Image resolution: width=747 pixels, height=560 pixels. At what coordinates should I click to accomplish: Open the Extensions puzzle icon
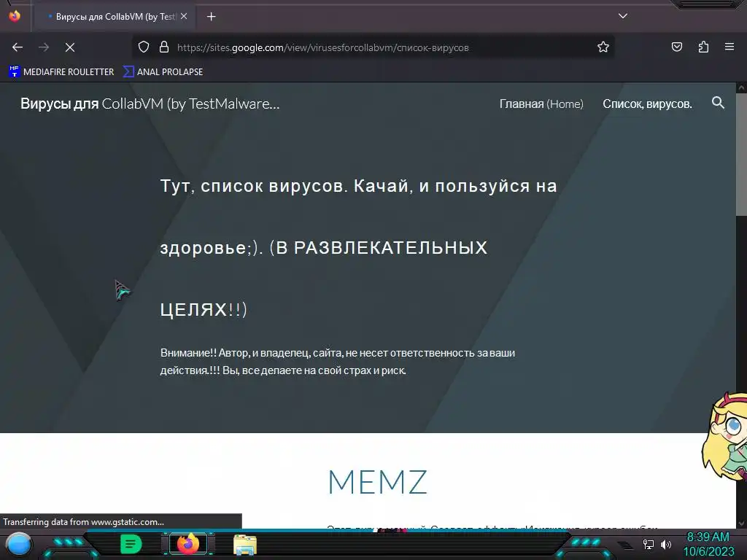click(703, 47)
